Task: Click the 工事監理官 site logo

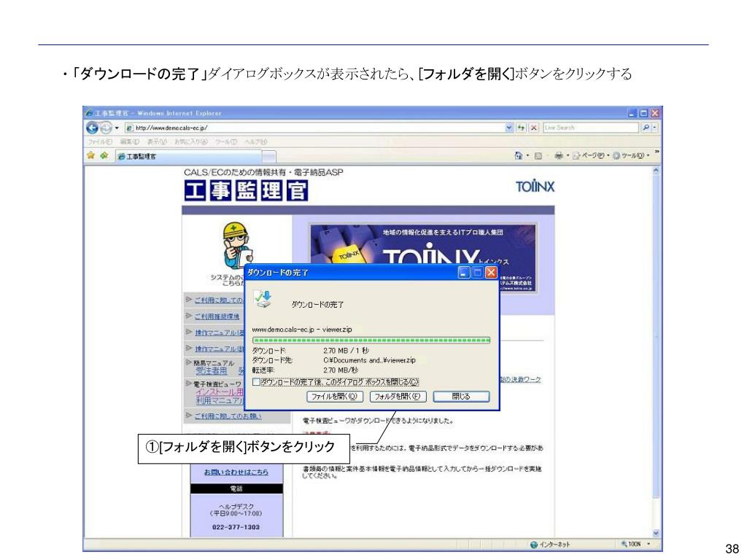Action: (x=246, y=190)
